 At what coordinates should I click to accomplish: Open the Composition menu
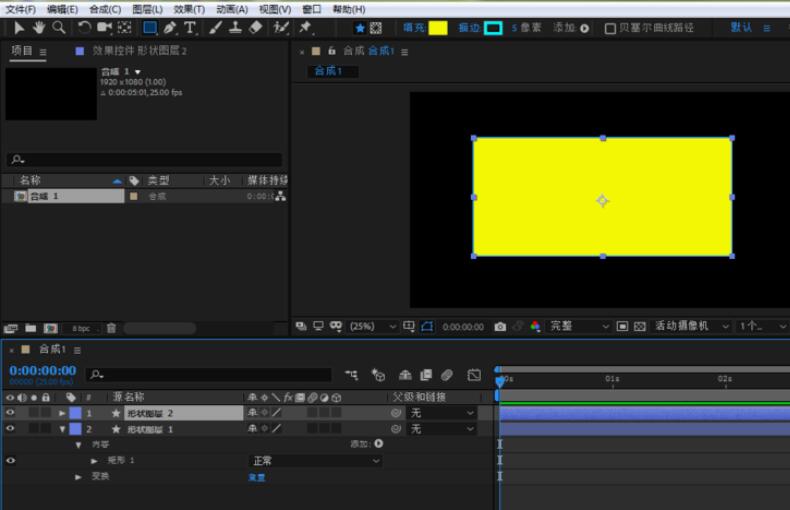click(x=105, y=9)
